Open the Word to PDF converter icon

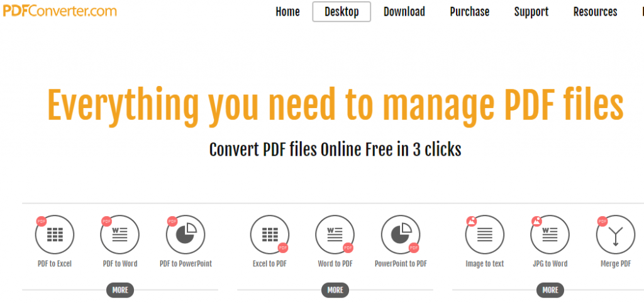pyautogui.click(x=335, y=235)
